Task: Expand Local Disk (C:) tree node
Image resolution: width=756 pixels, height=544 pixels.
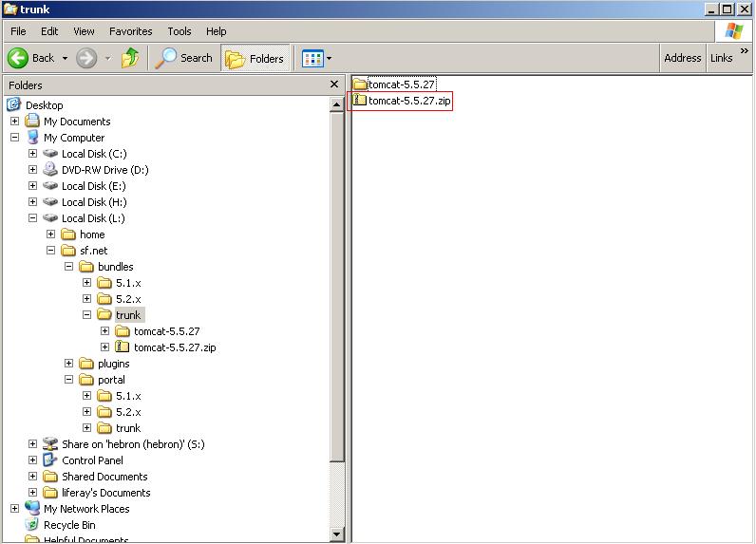Action: (x=33, y=154)
